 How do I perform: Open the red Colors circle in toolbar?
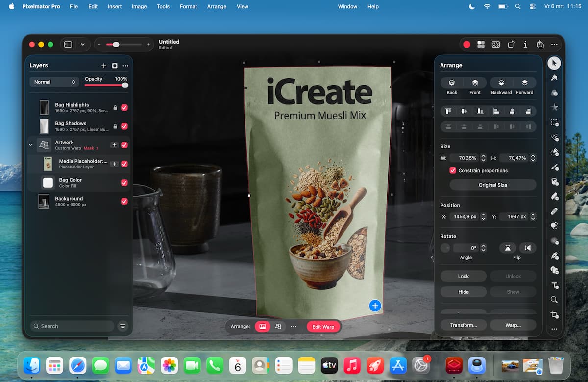(x=466, y=44)
